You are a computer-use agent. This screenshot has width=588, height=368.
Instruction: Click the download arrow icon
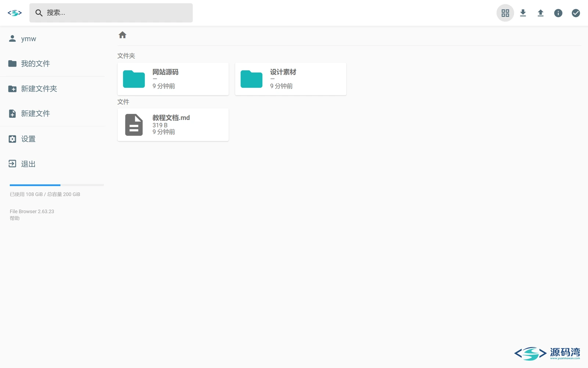[523, 13]
